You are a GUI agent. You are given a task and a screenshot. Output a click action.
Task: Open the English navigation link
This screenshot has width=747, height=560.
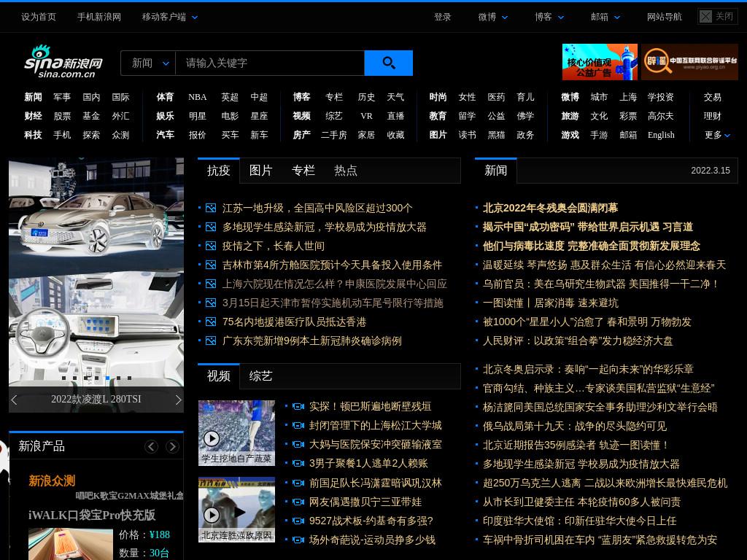(x=661, y=135)
